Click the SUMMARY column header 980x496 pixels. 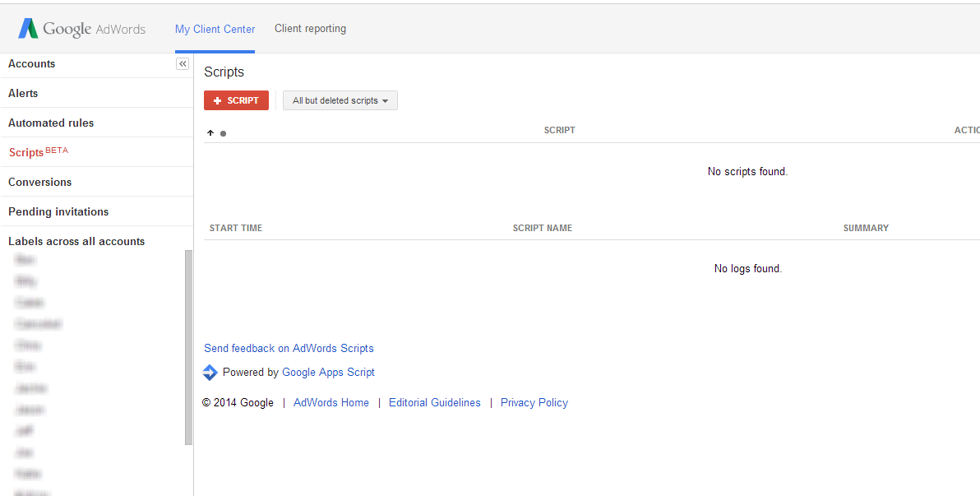coord(866,229)
